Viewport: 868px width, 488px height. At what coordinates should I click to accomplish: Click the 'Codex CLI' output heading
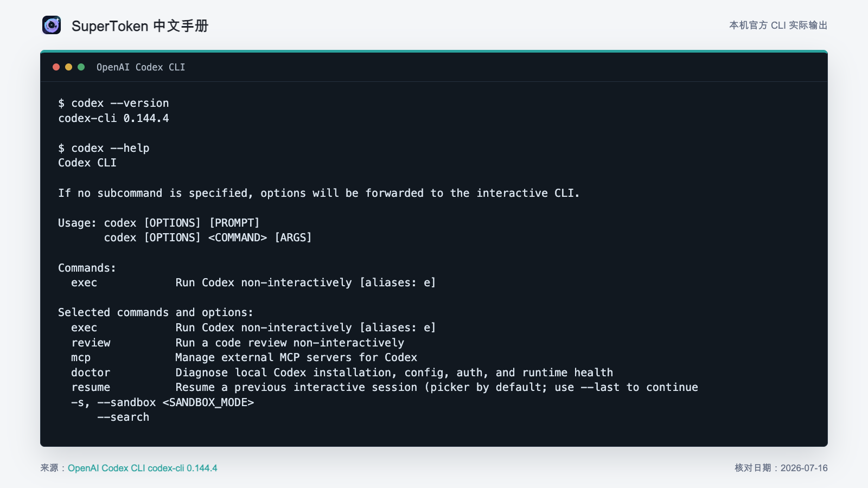click(87, 163)
